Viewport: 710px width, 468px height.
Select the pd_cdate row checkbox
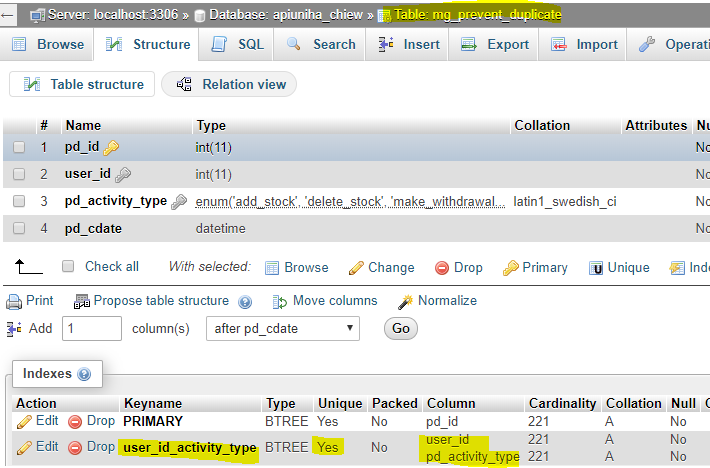(x=19, y=228)
